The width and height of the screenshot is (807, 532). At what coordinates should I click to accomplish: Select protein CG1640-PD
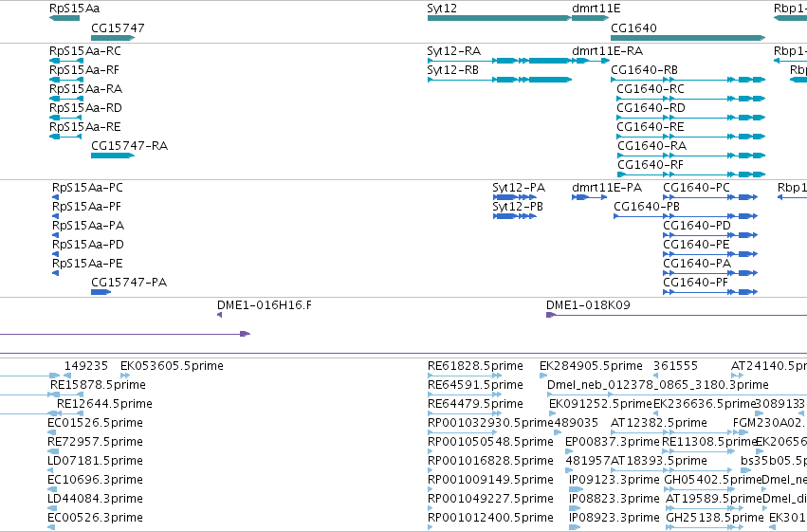tap(697, 226)
